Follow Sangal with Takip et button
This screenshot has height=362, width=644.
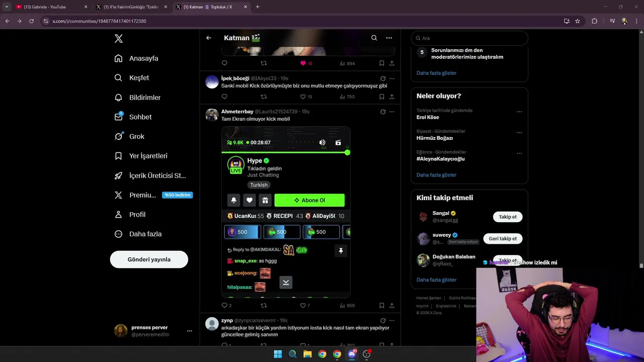[508, 217]
